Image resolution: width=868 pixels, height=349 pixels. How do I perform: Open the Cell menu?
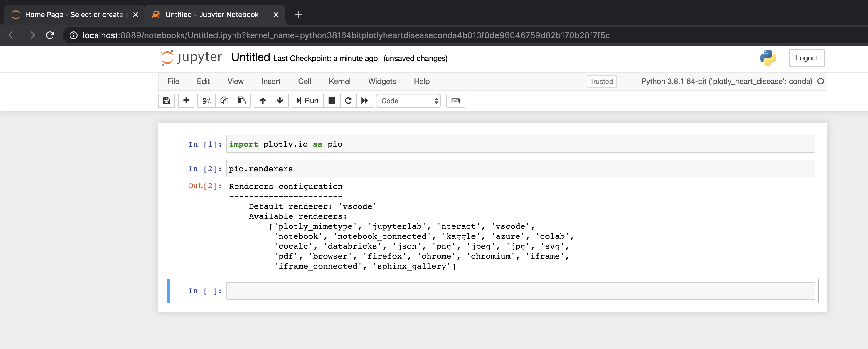tap(304, 82)
